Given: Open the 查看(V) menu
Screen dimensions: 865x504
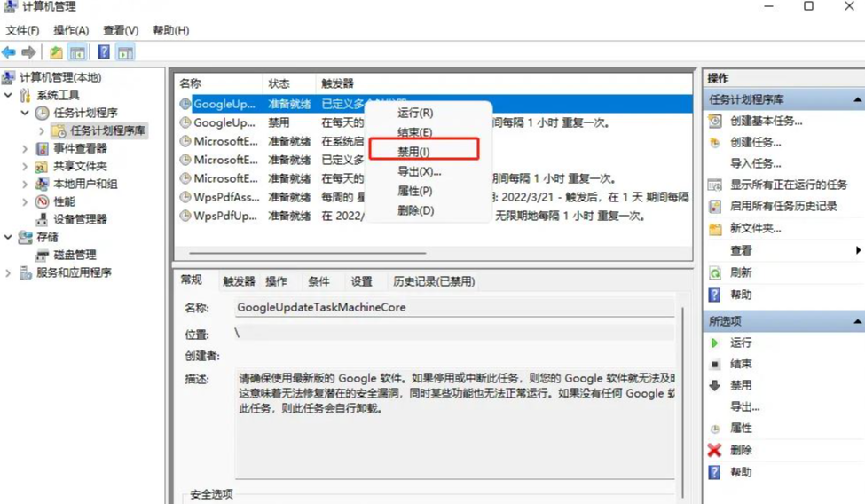Looking at the screenshot, I should 121,30.
